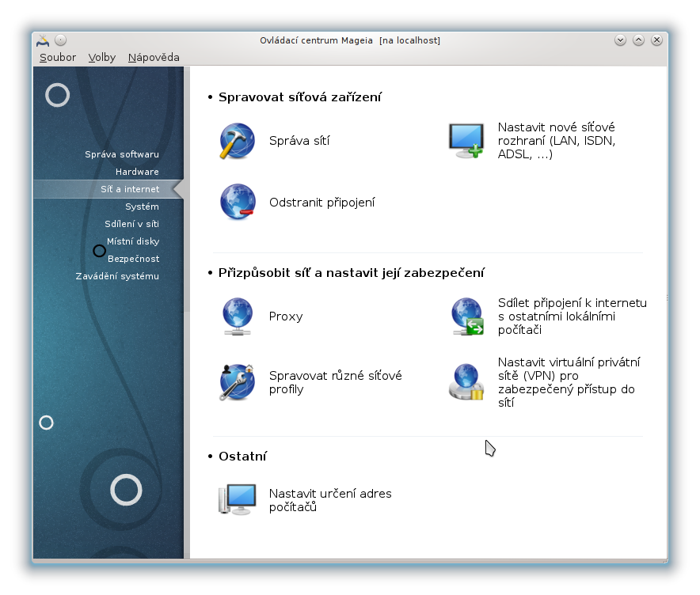
Task: Click Nastavit určení adres počítačů text
Action: [330, 500]
